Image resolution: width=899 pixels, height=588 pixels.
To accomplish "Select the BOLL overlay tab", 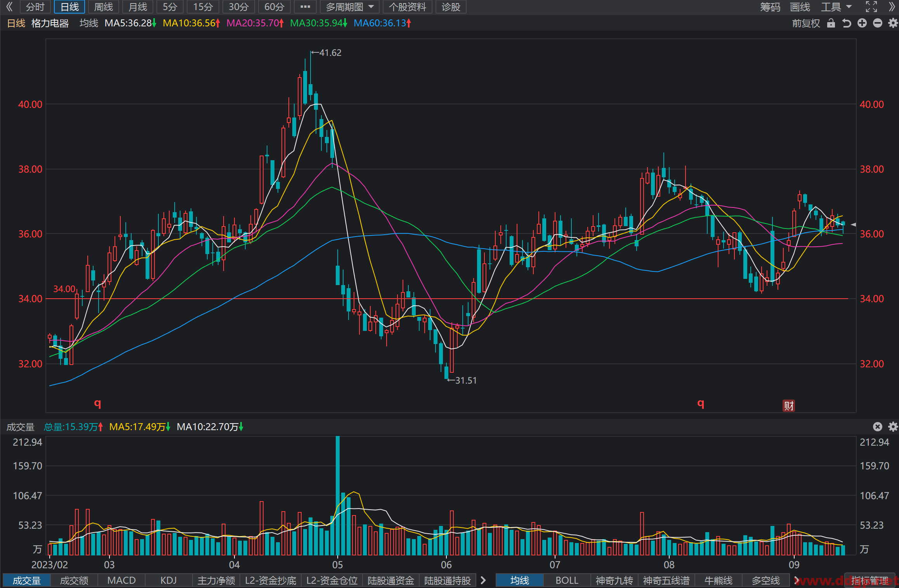I will pos(567,580).
